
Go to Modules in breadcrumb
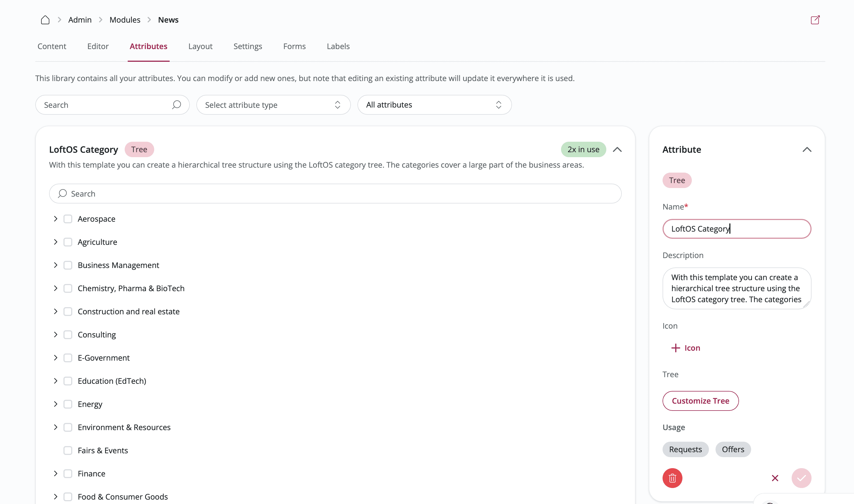[x=125, y=20]
